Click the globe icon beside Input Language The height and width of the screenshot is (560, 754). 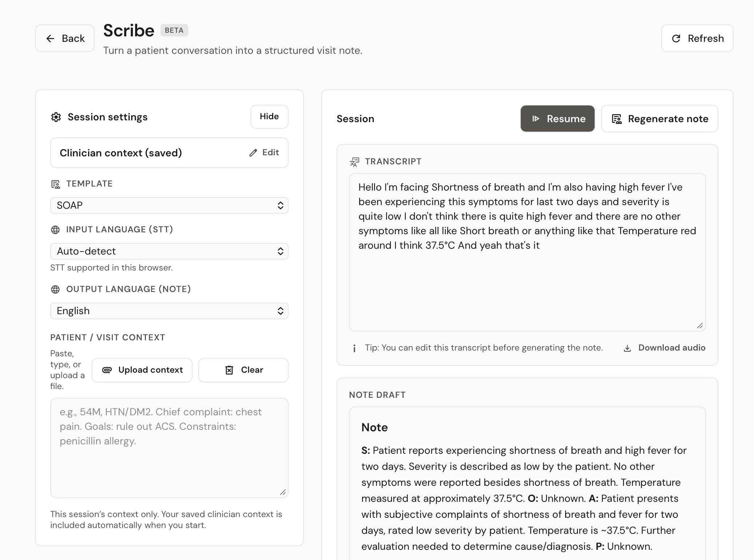(55, 229)
